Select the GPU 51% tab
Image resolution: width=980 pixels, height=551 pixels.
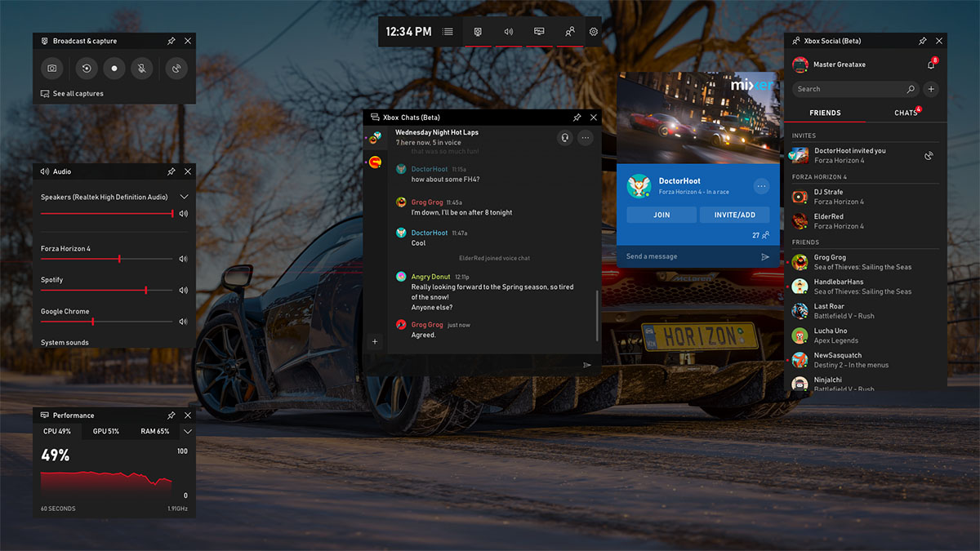pos(106,431)
